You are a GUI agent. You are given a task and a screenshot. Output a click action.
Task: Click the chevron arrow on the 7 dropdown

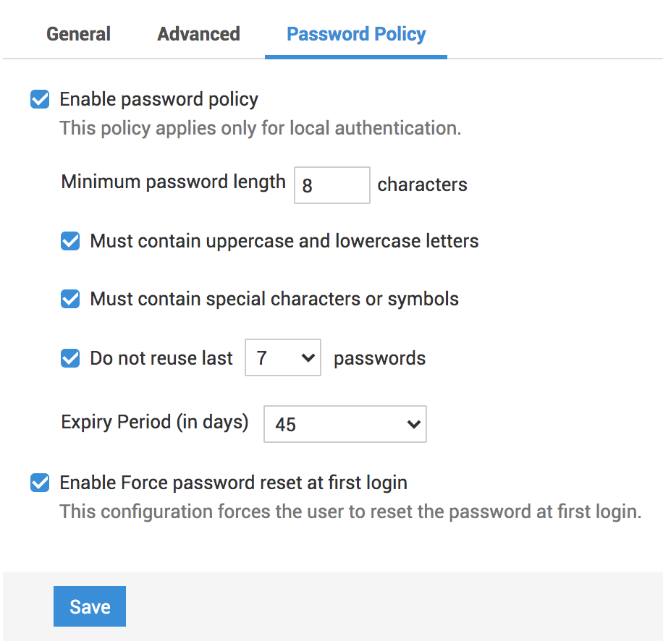(308, 358)
